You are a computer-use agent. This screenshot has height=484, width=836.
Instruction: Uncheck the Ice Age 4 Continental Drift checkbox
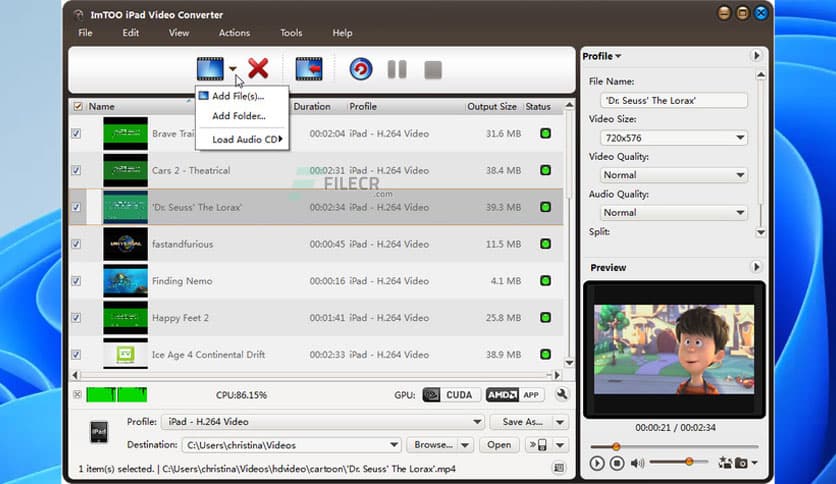click(76, 354)
